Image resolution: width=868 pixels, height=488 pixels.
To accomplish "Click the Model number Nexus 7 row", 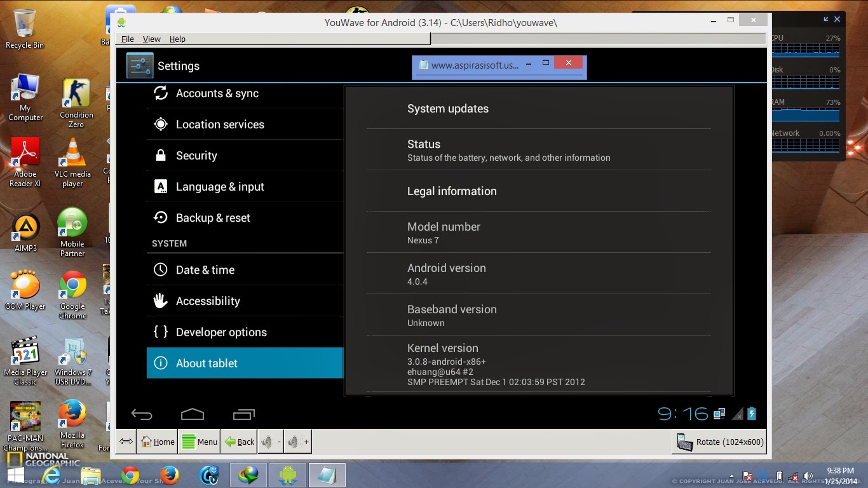I will (539, 233).
